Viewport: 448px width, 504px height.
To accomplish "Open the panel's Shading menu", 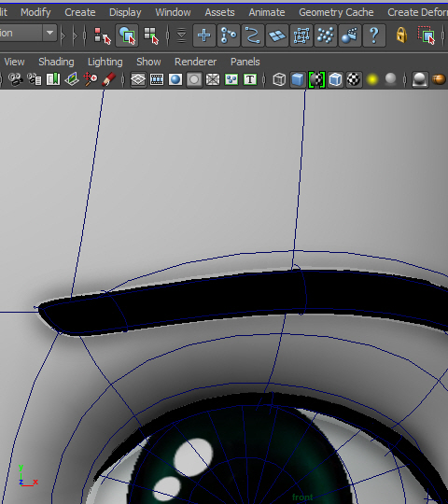I will click(56, 62).
